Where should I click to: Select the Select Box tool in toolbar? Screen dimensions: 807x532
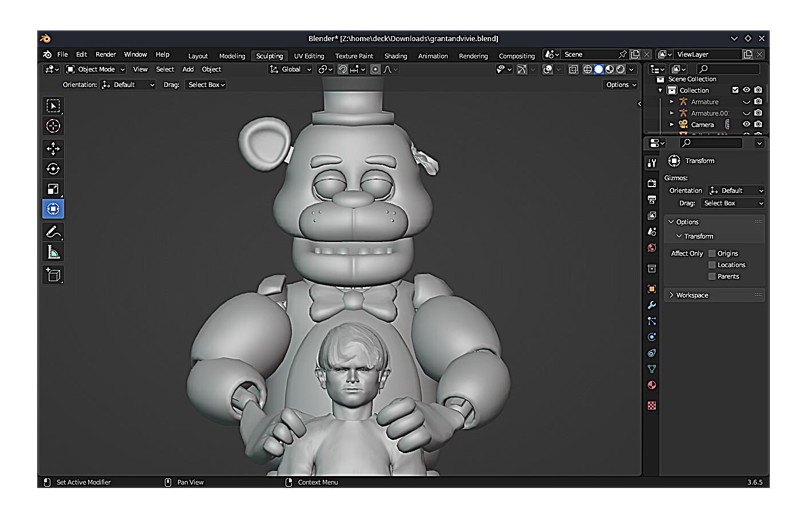pyautogui.click(x=53, y=106)
